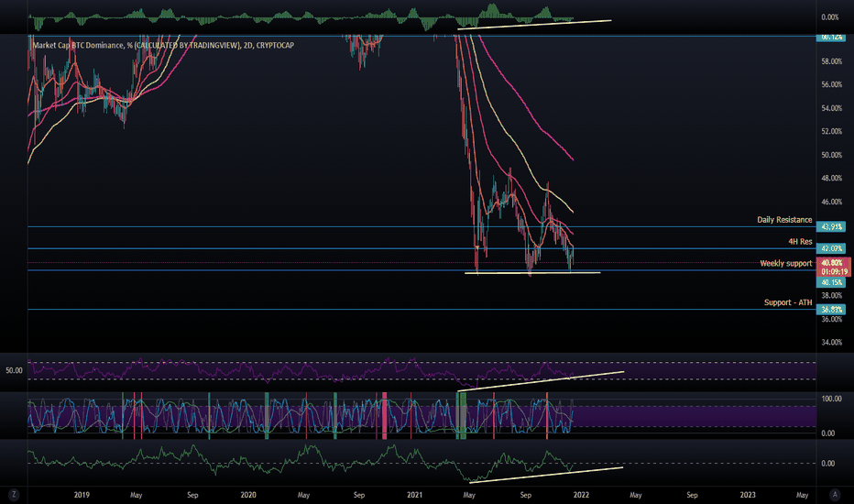Click the 2021 label on time axis
The height and width of the screenshot is (504, 854).
click(x=414, y=495)
